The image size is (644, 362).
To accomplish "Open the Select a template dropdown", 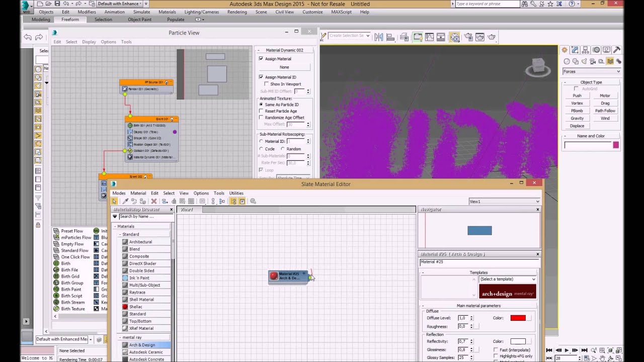I will click(x=508, y=279).
